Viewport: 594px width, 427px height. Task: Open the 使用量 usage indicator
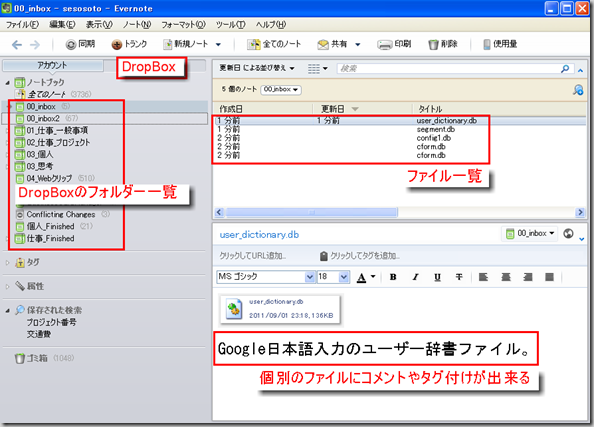(x=500, y=44)
